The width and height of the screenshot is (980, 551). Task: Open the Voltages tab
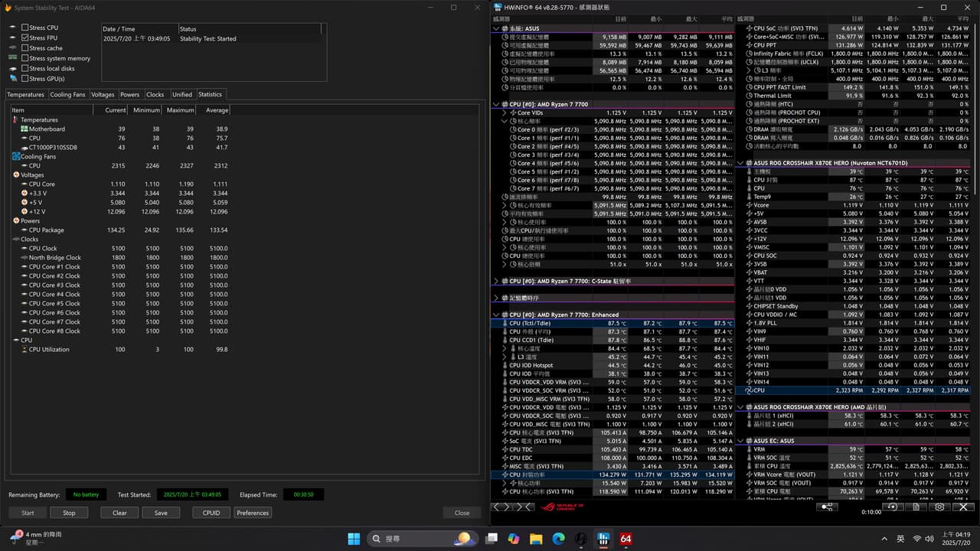pos(103,95)
